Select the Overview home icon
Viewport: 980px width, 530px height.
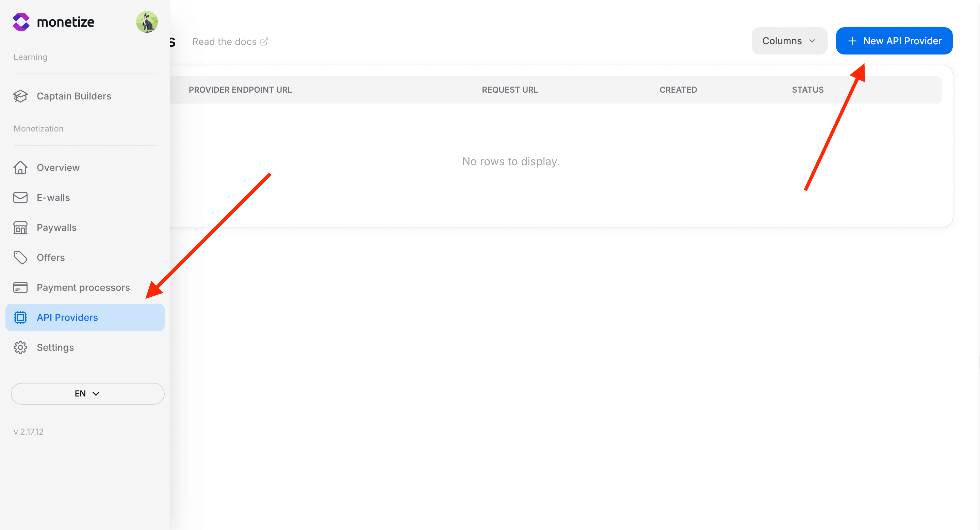20,168
